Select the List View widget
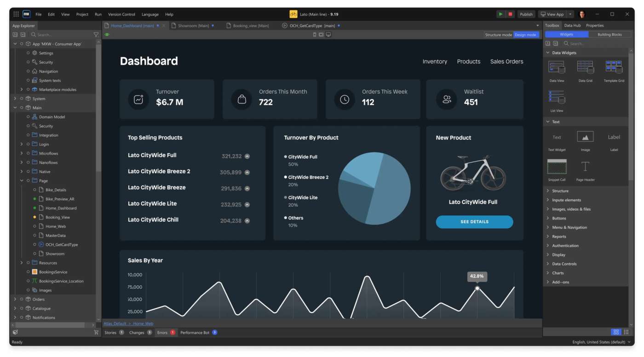Screen dimensions: 644x357 [557, 101]
